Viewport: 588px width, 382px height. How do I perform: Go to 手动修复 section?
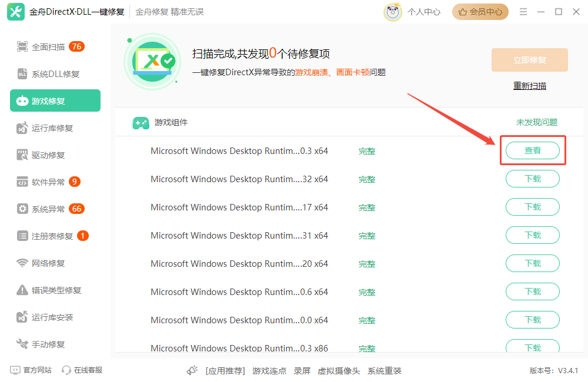(x=55, y=344)
